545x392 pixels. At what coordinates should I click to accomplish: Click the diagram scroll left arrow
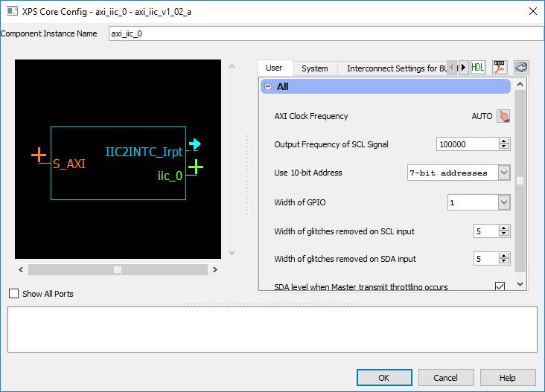coord(21,269)
